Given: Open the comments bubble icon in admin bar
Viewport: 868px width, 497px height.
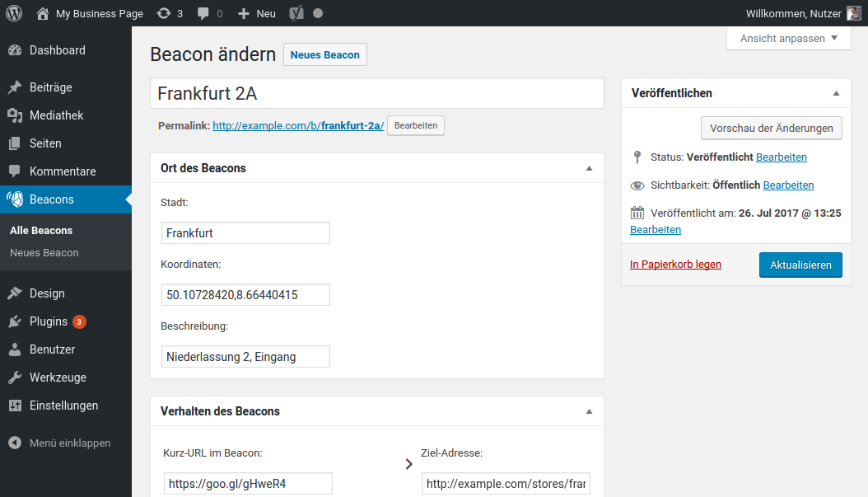Looking at the screenshot, I should [203, 13].
